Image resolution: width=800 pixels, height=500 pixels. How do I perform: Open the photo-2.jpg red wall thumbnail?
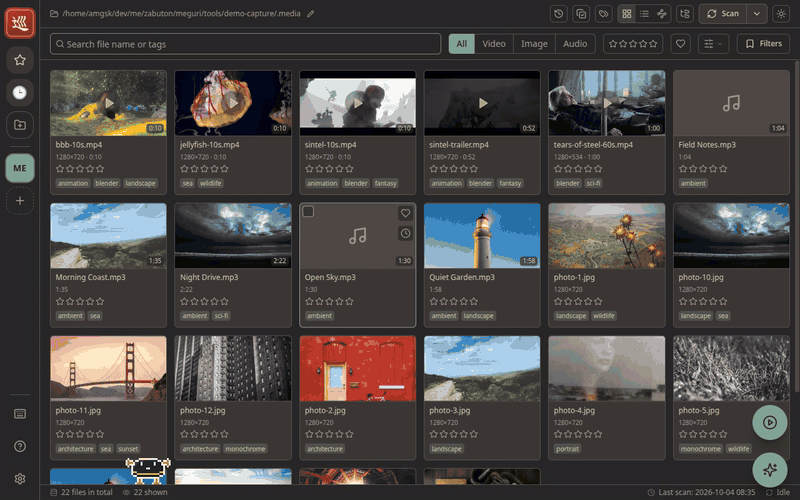[358, 368]
